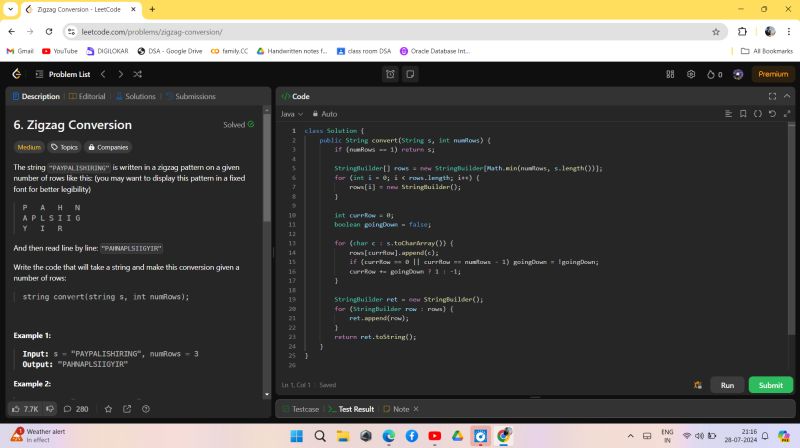
Task: Open the Test Result tab
Action: 351,409
